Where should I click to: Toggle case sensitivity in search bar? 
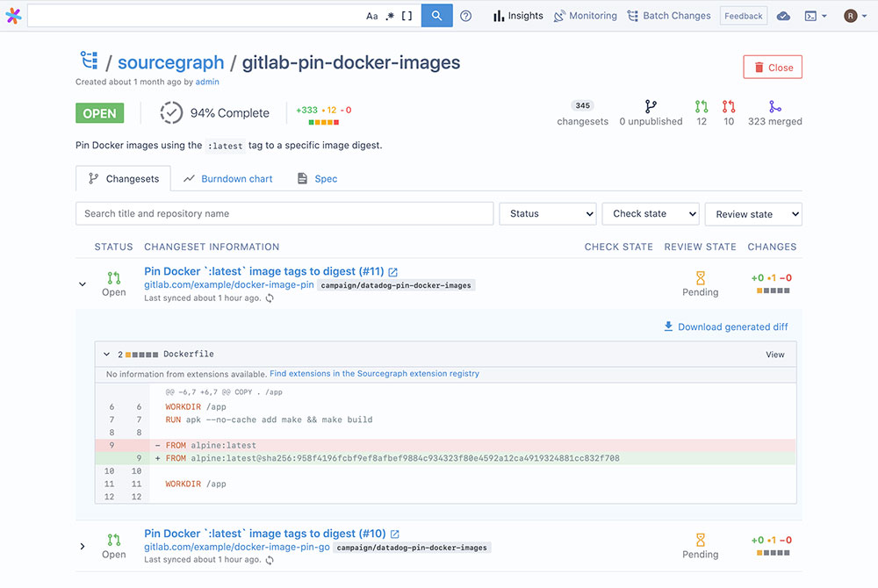372,16
